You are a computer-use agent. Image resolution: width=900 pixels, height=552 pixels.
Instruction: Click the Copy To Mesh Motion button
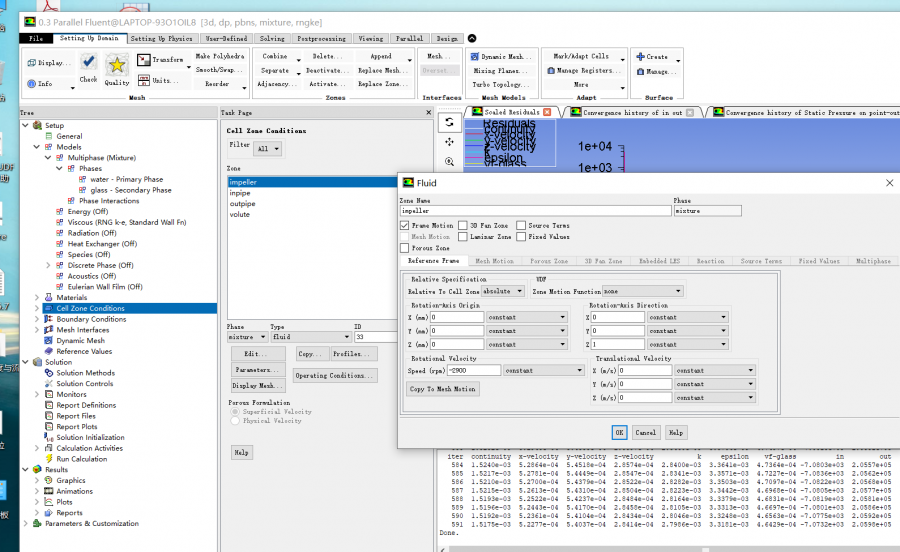click(x=442, y=389)
